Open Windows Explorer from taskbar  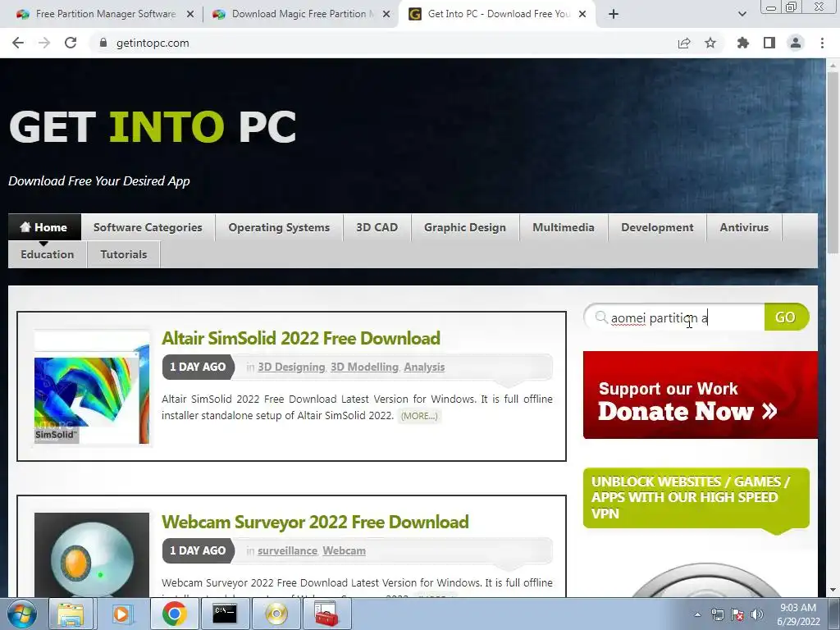(71, 614)
